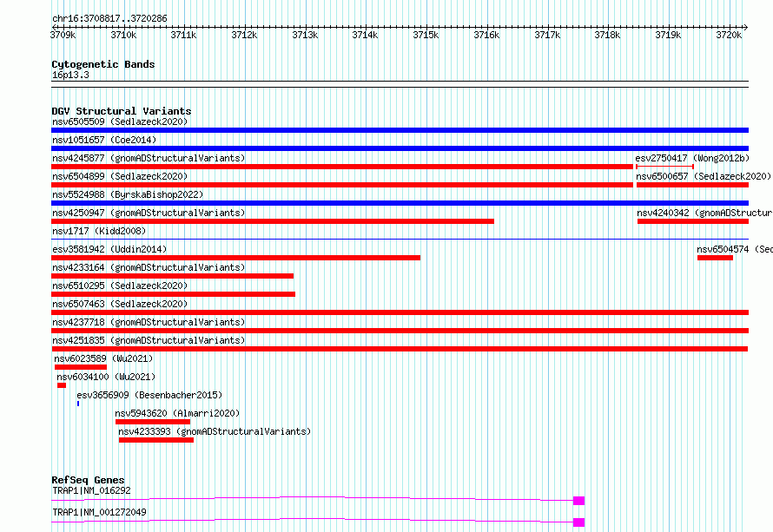Click the tiny blue mark under esv3656909
The image size is (773, 532).
(78, 404)
